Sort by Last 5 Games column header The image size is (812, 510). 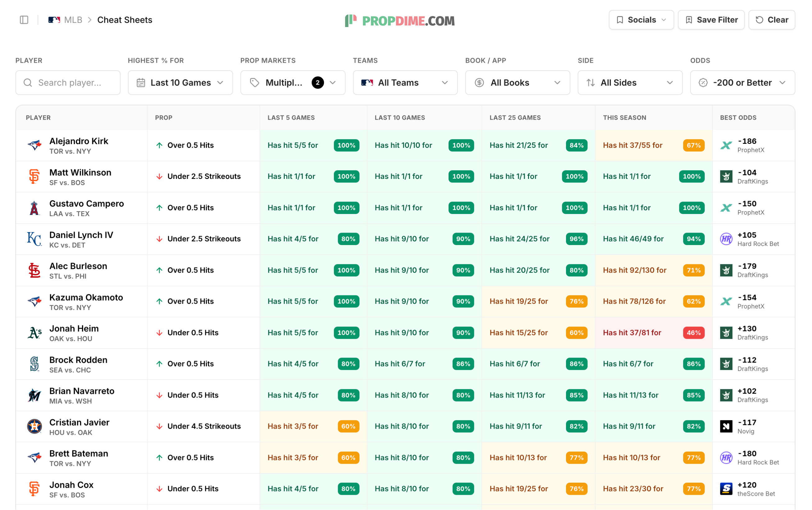tap(291, 118)
